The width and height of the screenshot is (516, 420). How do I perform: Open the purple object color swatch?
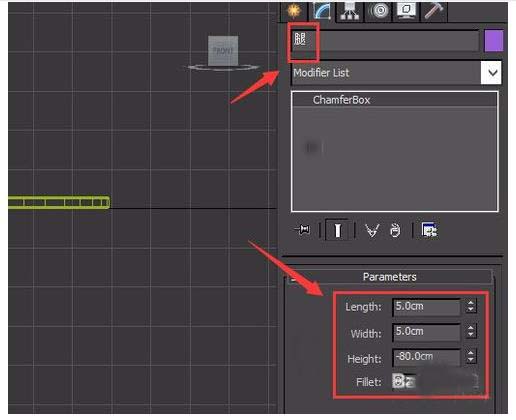click(x=493, y=41)
